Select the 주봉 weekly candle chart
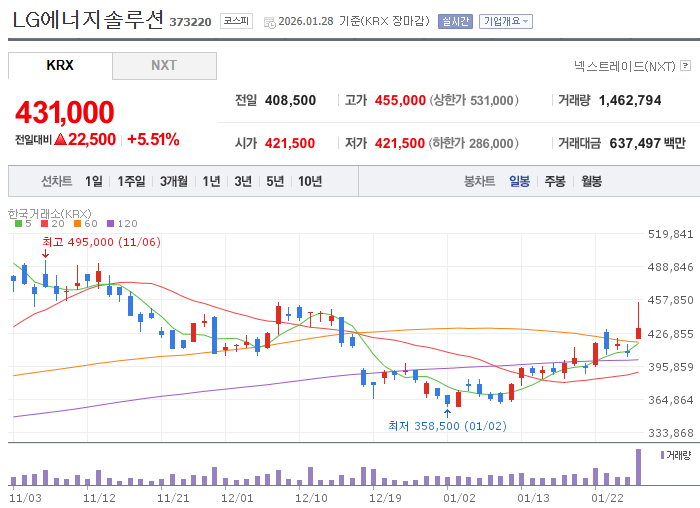The image size is (700, 508). [555, 181]
